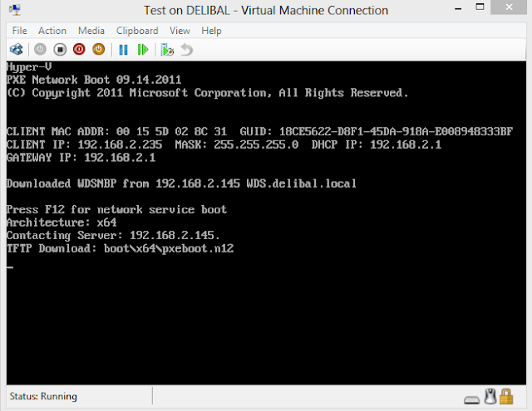Open the Action menu

52,31
